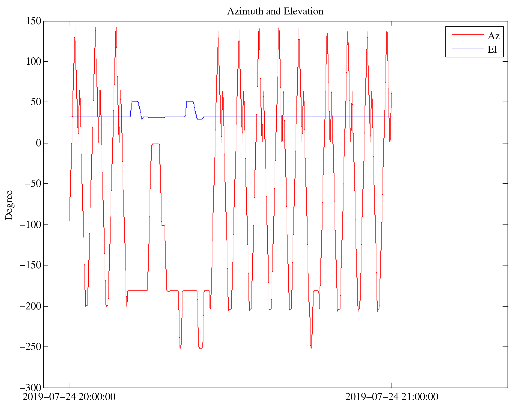This screenshot has height=420, width=515.
Task: Click the Degree y-axis label
Action: (9, 205)
